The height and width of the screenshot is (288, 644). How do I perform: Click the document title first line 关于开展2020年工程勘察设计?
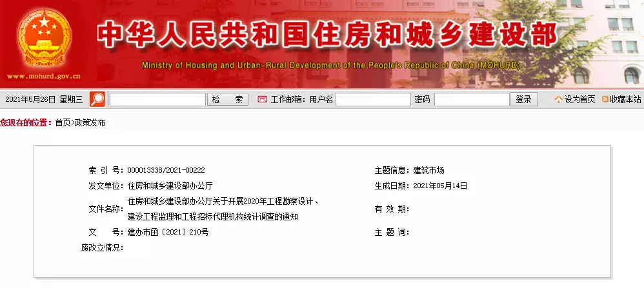[223, 202]
